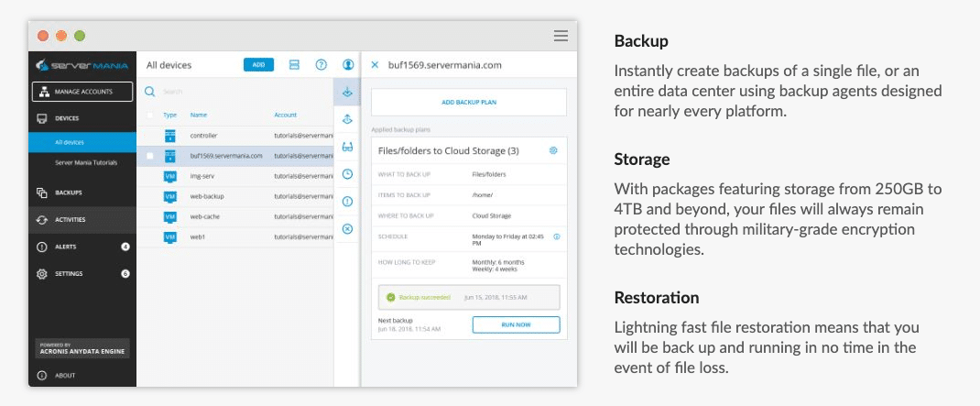Screen dimensions: 980x406
Task: Click the About info icon
Action: coord(42,376)
